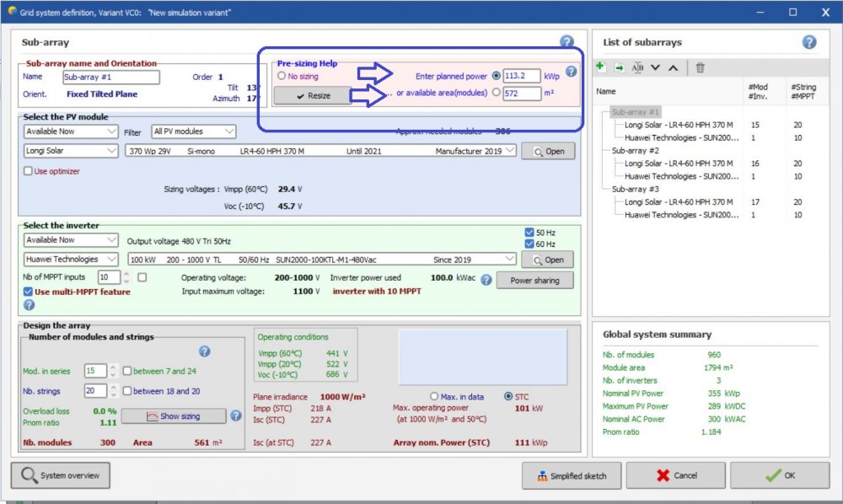The height and width of the screenshot is (504, 843).
Task: Select Sub-array #2 in the list
Action: (636, 151)
